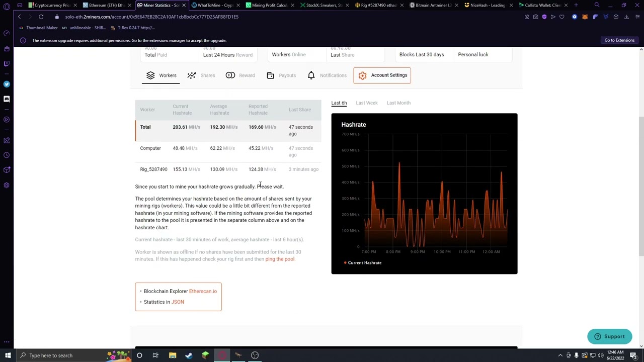Image resolution: width=644 pixels, height=362 pixels.
Task: Select the Rig_5287490 worker row
Action: (x=228, y=169)
